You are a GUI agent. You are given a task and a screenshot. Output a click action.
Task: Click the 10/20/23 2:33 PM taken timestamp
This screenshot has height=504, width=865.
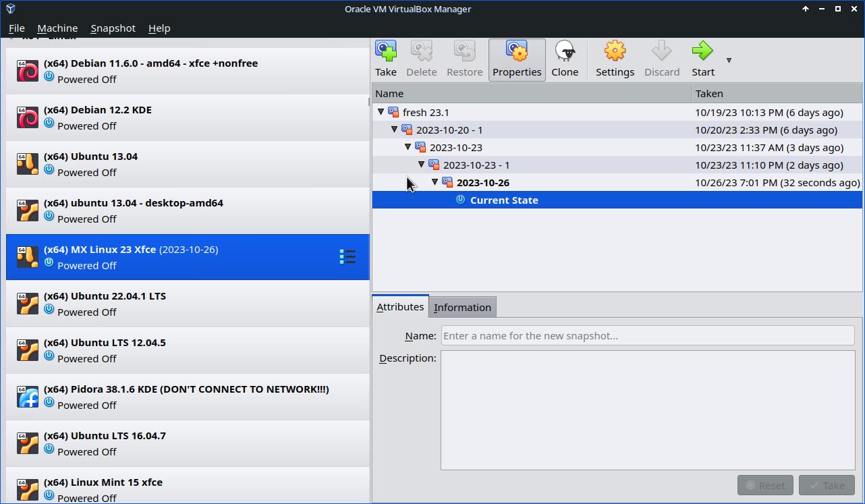(766, 130)
